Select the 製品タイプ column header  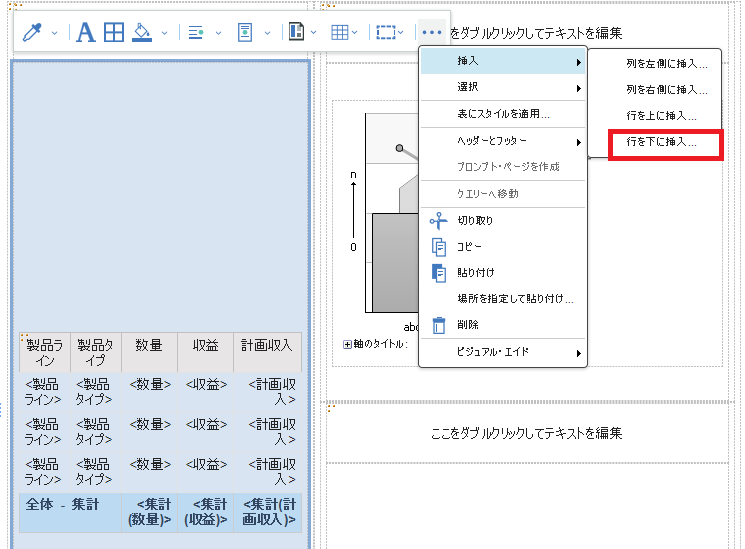[96, 352]
